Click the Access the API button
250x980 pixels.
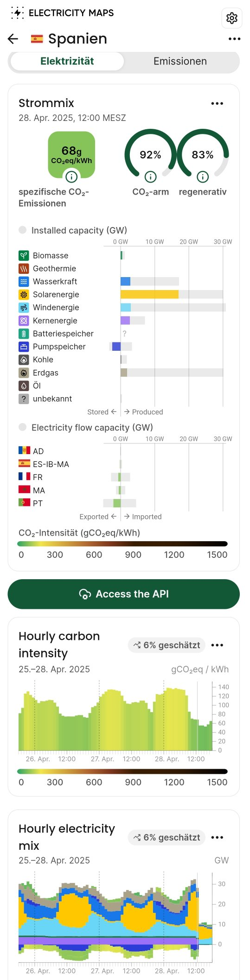[x=123, y=594]
